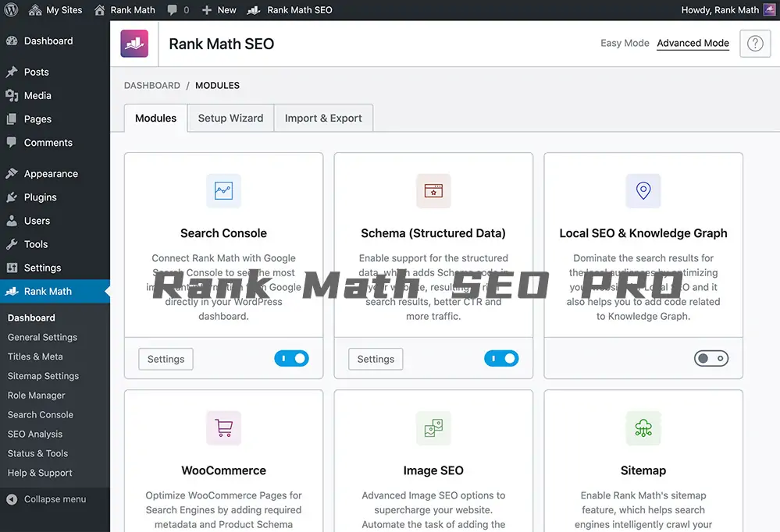Switch to the Setup Wizard tab

tap(230, 119)
